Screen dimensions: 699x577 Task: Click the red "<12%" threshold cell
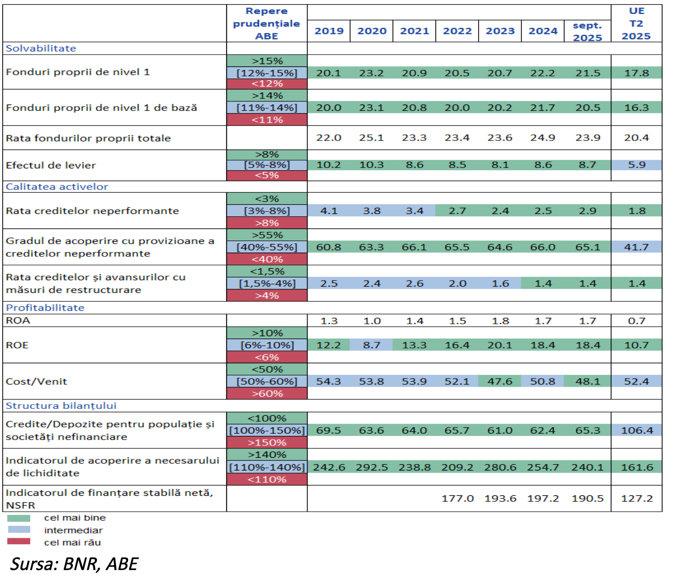(x=266, y=84)
